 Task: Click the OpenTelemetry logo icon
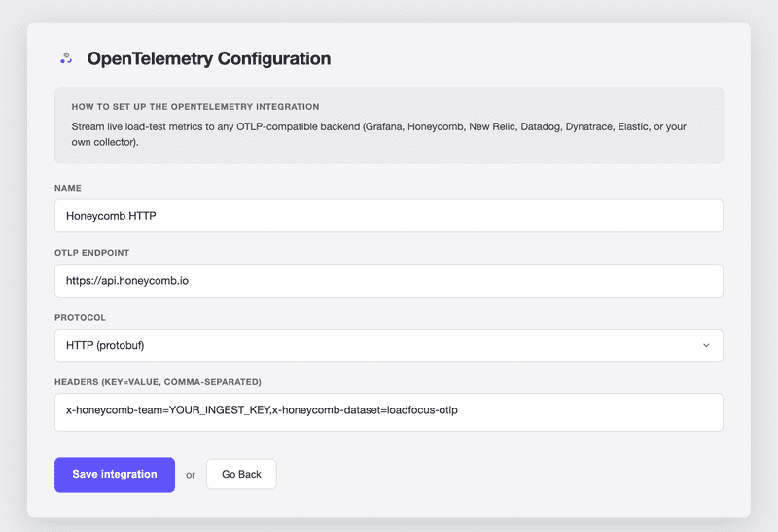pyautogui.click(x=66, y=58)
